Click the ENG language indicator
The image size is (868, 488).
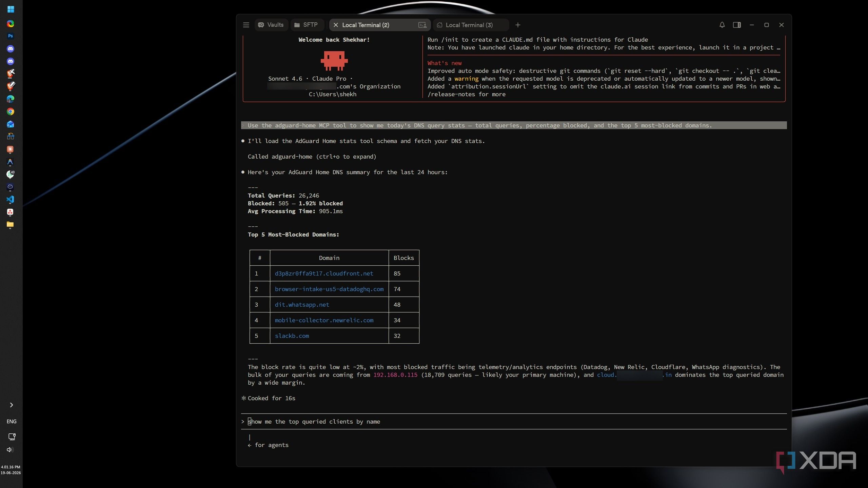[12, 421]
